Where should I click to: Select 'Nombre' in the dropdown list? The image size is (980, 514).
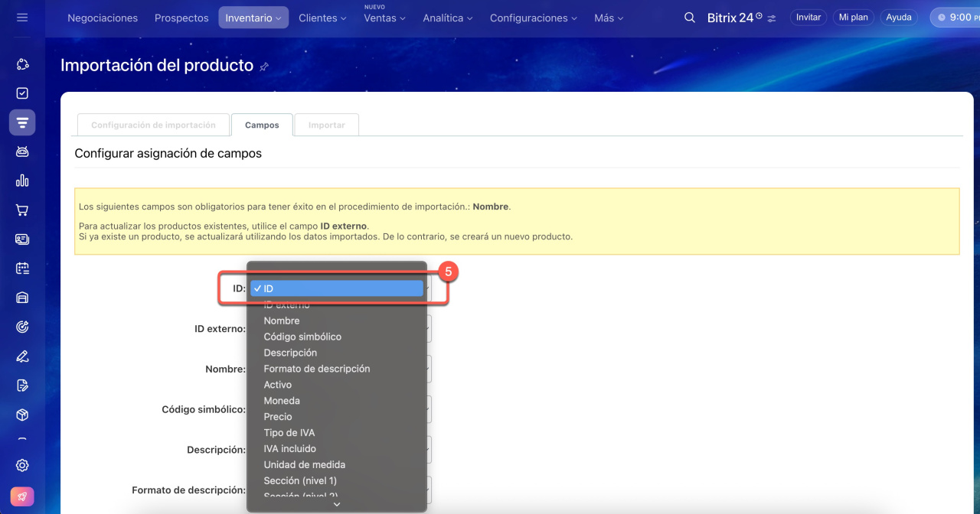282,320
